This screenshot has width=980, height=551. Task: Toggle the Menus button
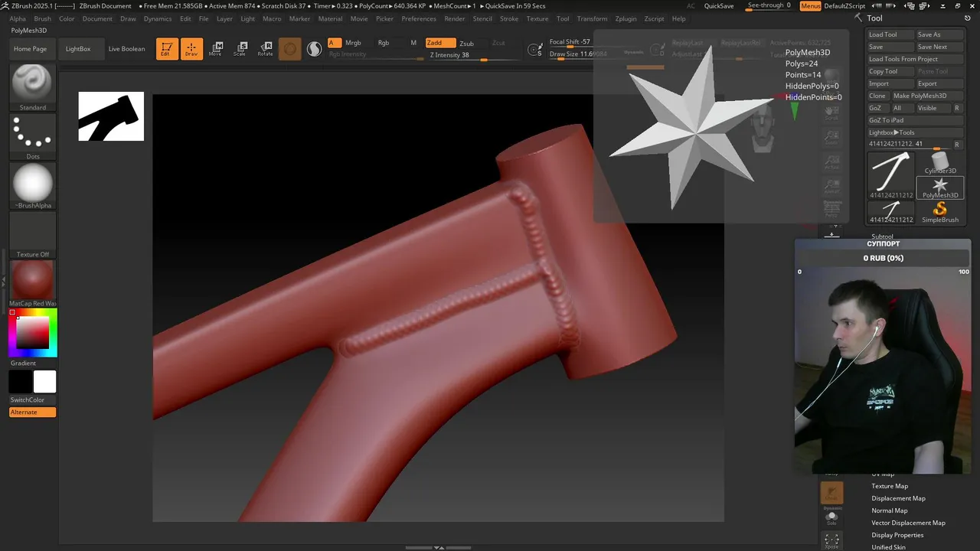tap(810, 6)
